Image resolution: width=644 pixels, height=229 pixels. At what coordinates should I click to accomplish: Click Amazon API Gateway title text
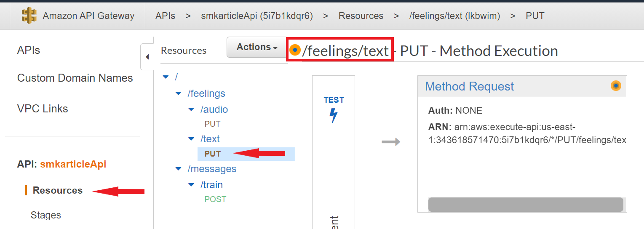coord(88,16)
